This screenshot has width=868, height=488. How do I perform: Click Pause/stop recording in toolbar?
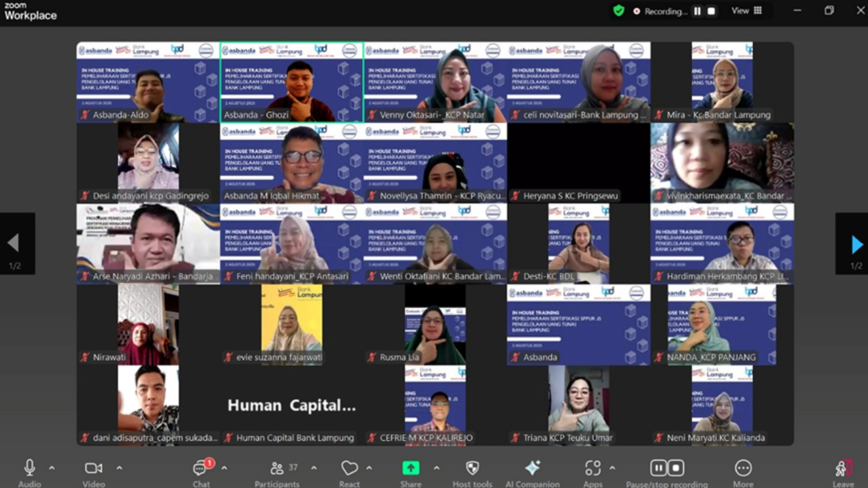coord(667,469)
